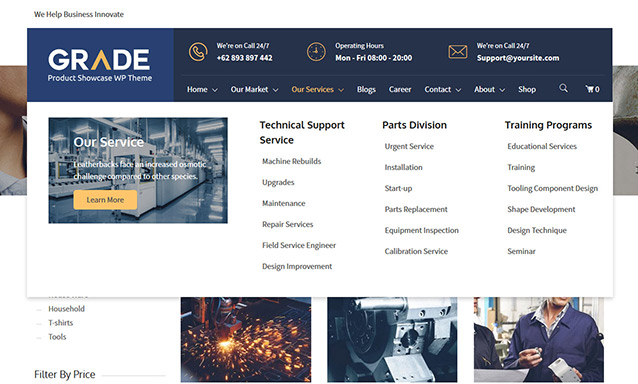The height and width of the screenshot is (384, 638).
Task: Open the Start-up link
Action: coord(398,188)
